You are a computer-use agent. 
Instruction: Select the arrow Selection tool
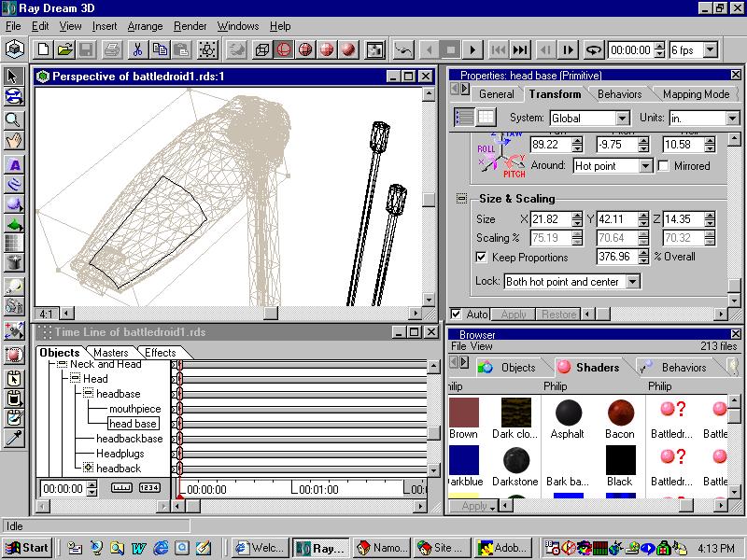point(14,77)
